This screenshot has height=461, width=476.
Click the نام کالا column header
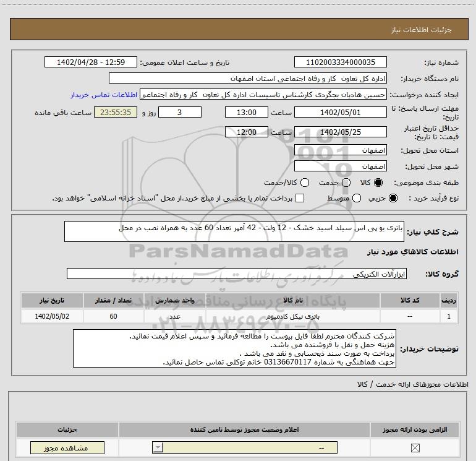point(293,300)
